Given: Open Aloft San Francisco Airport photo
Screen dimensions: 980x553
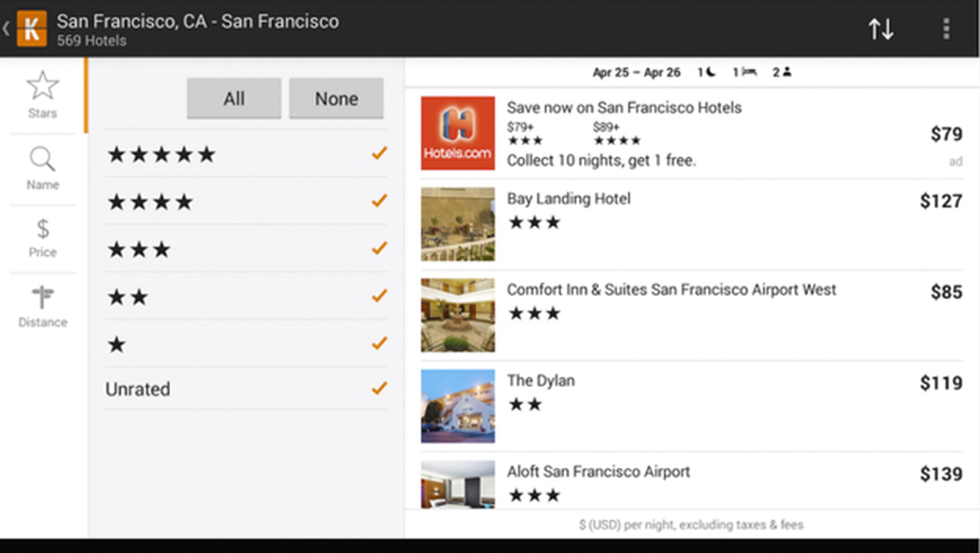Looking at the screenshot, I should coord(458,484).
